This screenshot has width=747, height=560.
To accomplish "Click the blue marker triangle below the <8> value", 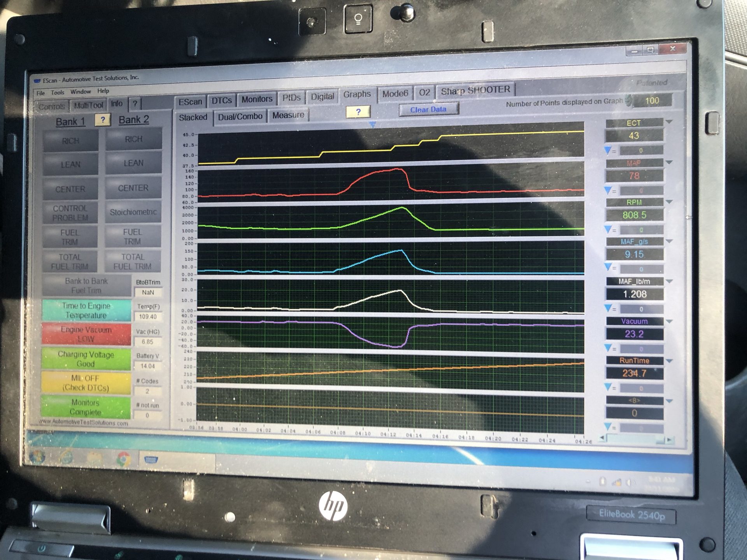I will [608, 427].
